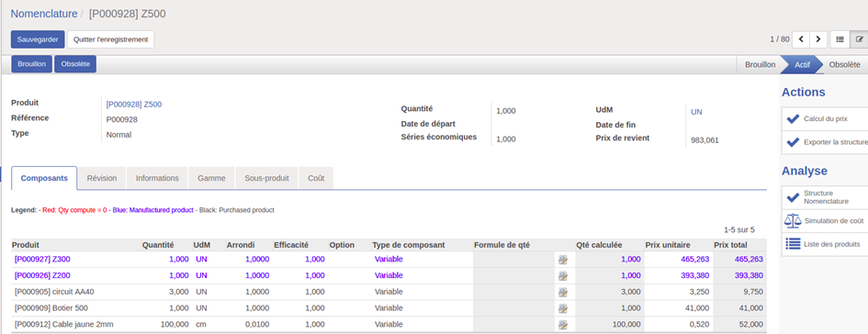Click the Liste des produits list icon
The height and width of the screenshot is (334, 868).
pyautogui.click(x=794, y=244)
